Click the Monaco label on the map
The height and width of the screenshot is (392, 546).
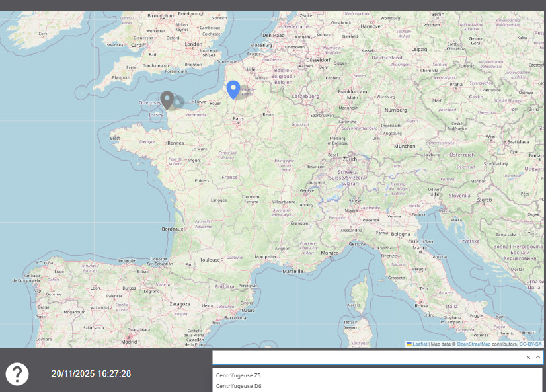point(329,253)
